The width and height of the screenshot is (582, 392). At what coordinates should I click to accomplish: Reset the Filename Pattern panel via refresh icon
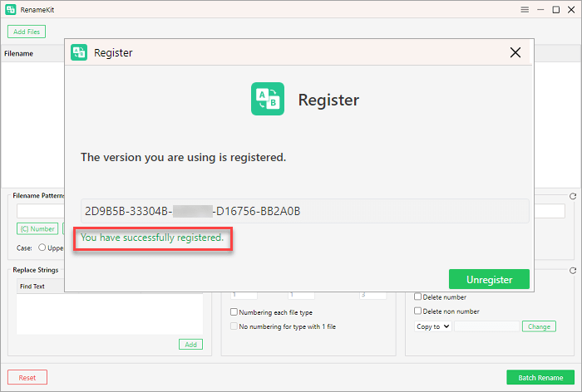(573, 197)
